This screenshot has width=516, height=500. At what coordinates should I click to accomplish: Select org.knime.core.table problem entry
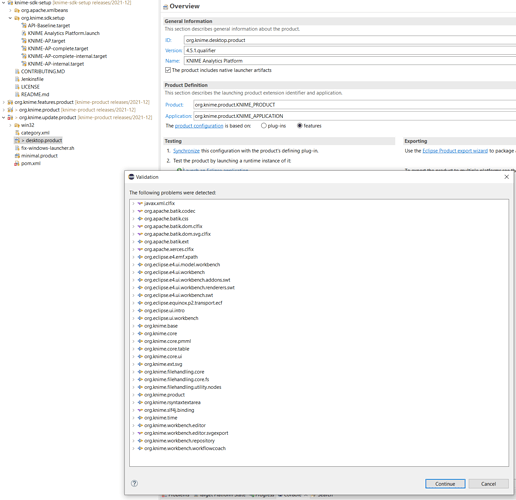(166, 349)
